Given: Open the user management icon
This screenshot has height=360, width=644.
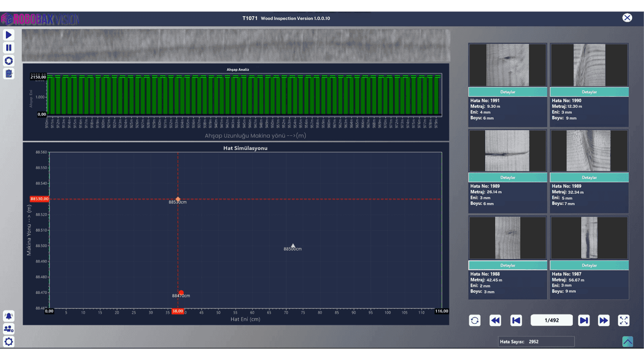Looking at the screenshot, I should [8, 329].
